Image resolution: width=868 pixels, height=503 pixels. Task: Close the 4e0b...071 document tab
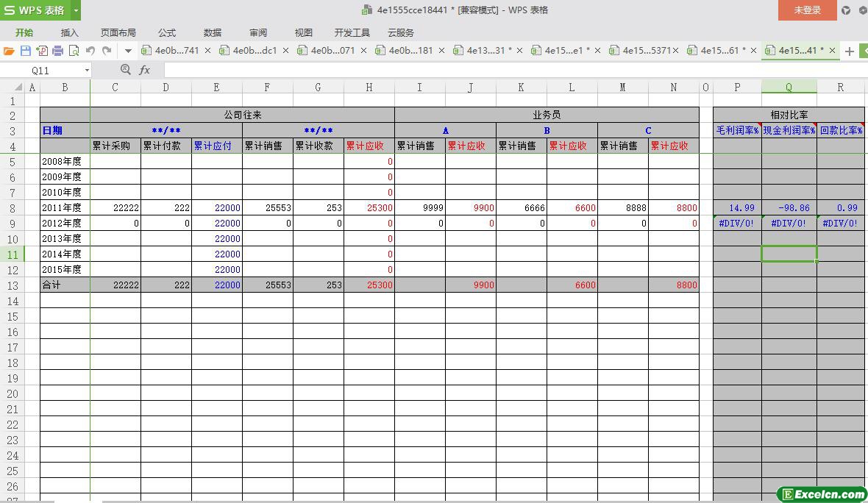click(x=363, y=50)
